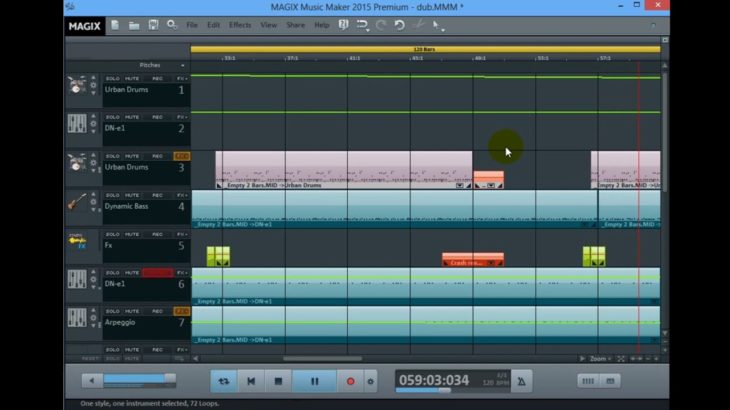Image resolution: width=730 pixels, height=410 pixels.
Task: Stop playback
Action: (278, 381)
